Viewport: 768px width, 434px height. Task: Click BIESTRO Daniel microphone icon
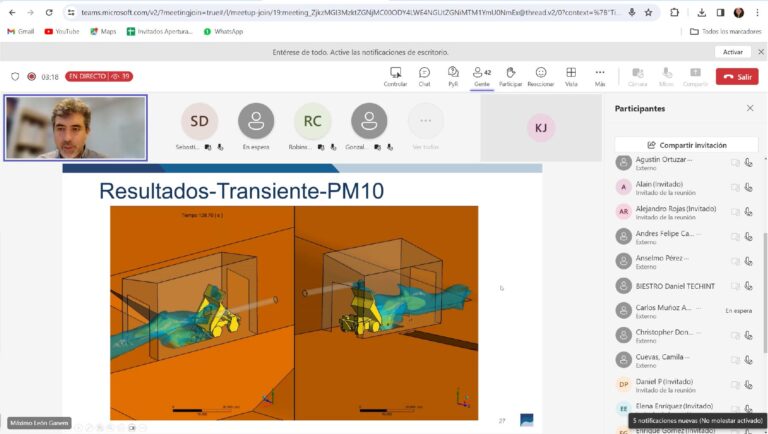point(748,286)
